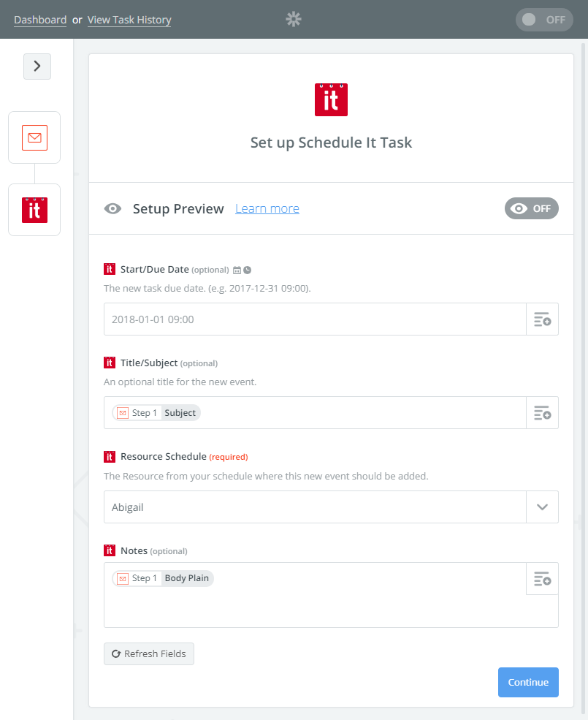Select the Schedule It step in sidebar
This screenshot has height=720, width=588.
tap(34, 210)
